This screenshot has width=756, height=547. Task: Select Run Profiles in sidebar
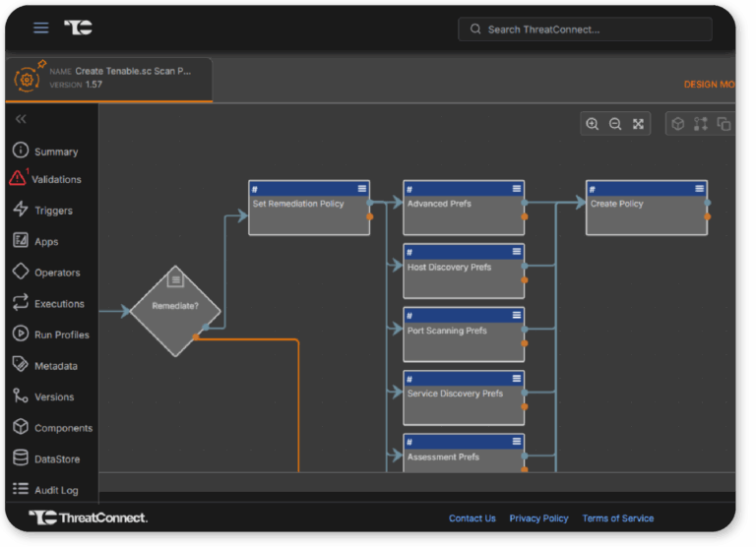61,334
